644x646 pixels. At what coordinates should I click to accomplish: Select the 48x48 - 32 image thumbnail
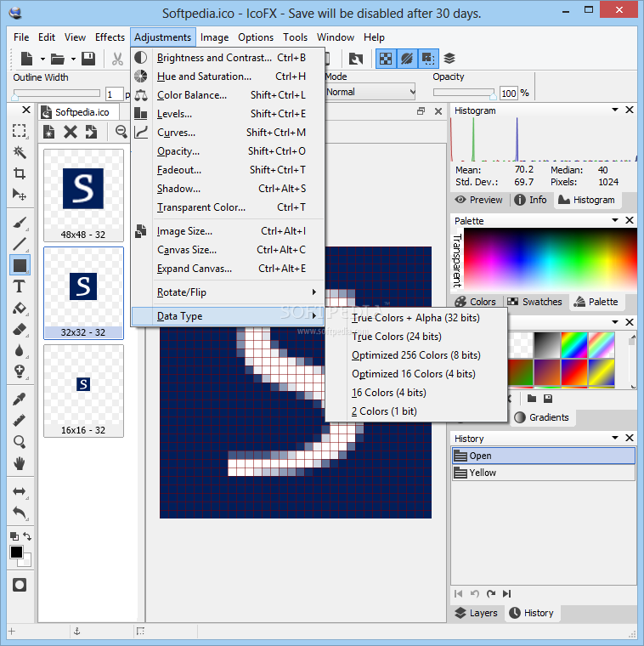tap(83, 195)
